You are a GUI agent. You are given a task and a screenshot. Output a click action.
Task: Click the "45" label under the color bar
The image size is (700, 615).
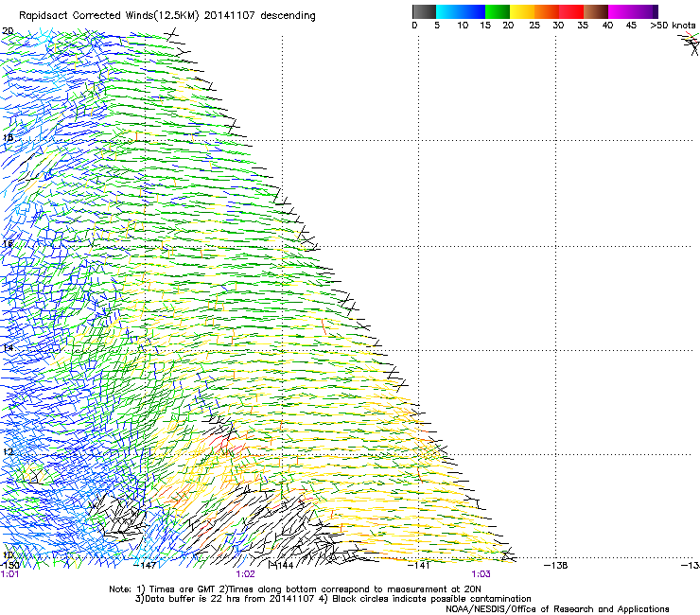coord(631,26)
